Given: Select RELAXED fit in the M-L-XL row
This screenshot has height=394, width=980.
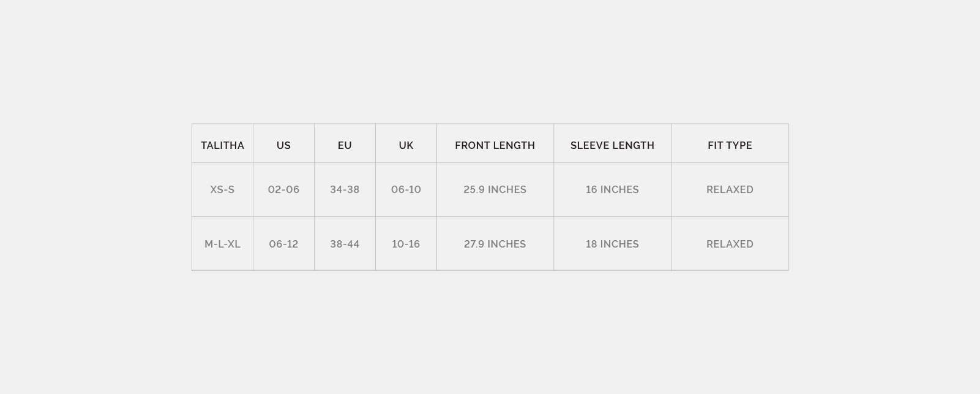Looking at the screenshot, I should (x=730, y=244).
